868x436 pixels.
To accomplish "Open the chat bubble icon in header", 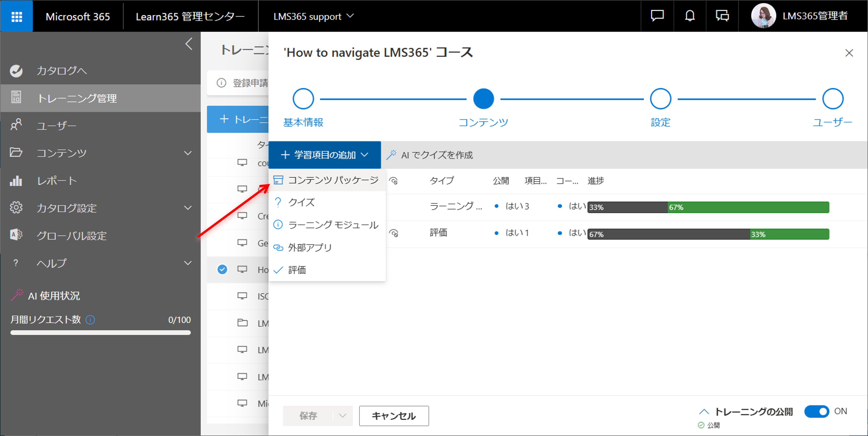I will (x=657, y=16).
